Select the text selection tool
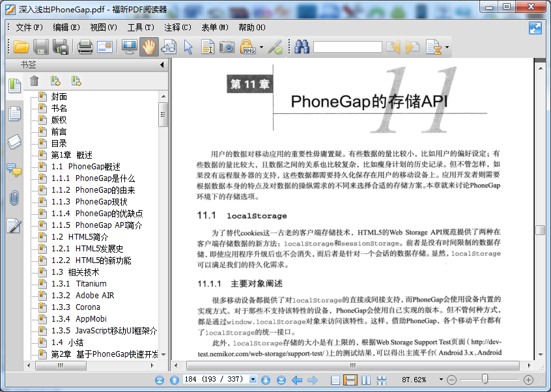Viewport: 551px width, 392px height. pos(208,47)
